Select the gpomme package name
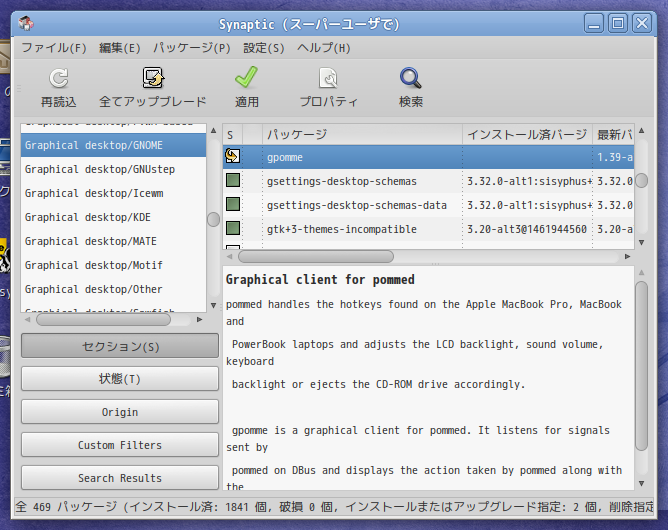 coord(285,157)
